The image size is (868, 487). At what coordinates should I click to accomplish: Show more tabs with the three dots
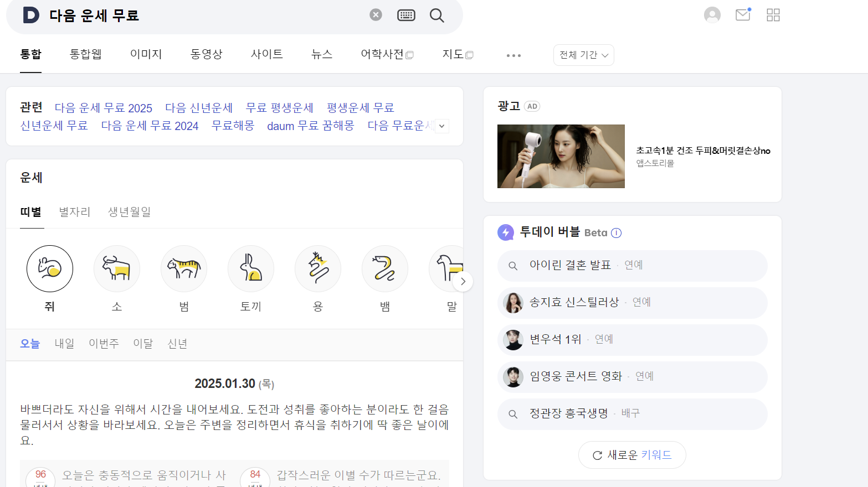pos(513,55)
